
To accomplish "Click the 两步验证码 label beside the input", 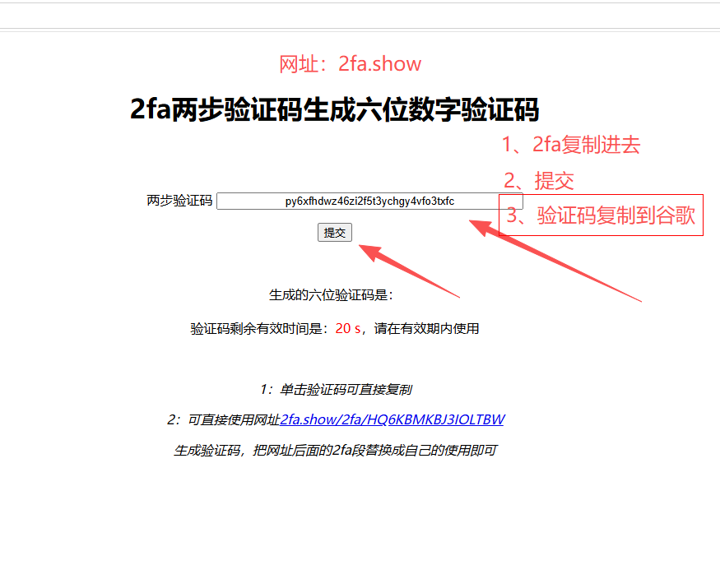I will tap(179, 201).
